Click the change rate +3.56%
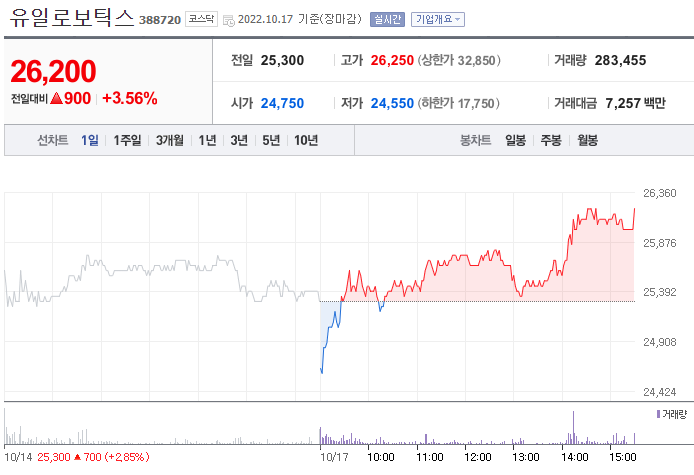The width and height of the screenshot is (694, 475). [x=130, y=98]
